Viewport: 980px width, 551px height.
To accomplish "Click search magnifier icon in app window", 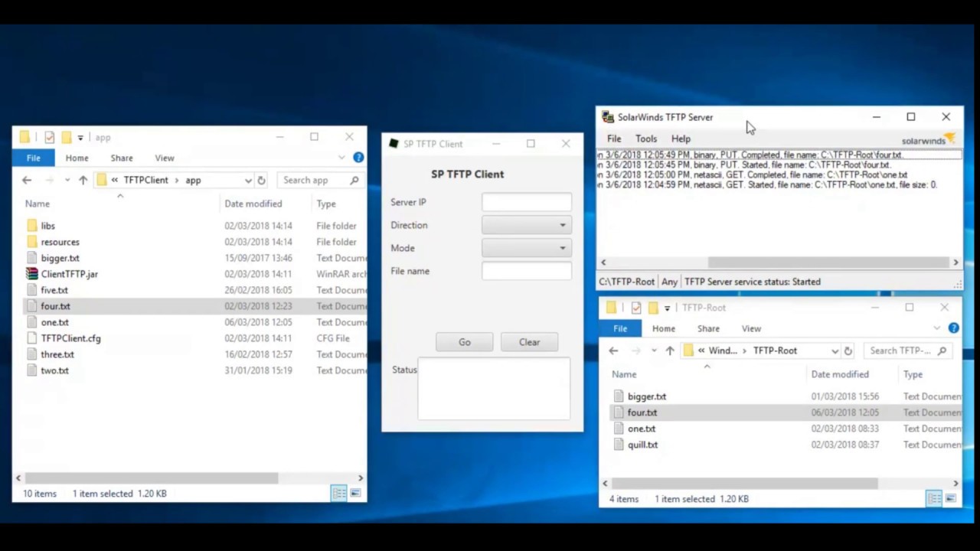I will [x=354, y=181].
